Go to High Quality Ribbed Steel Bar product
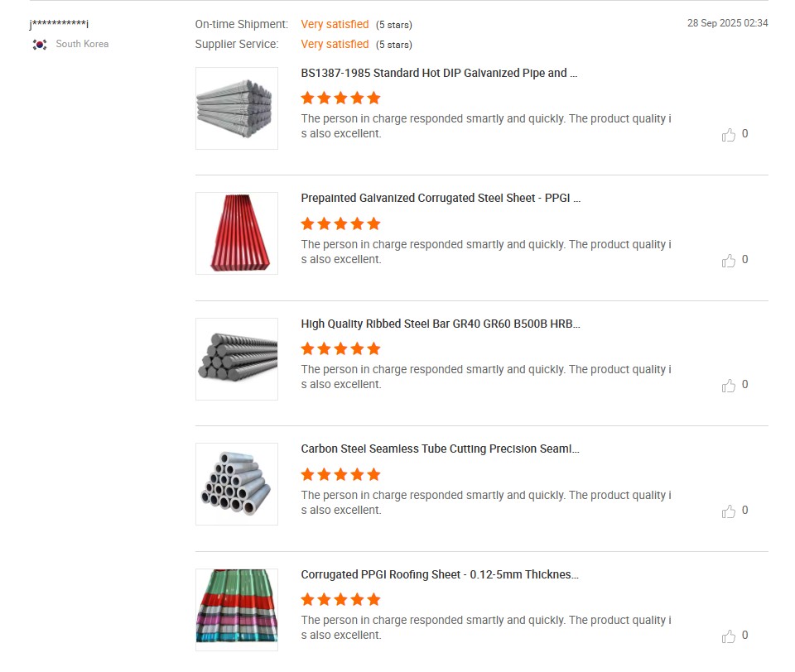The height and width of the screenshot is (672, 795). pyautogui.click(x=441, y=324)
